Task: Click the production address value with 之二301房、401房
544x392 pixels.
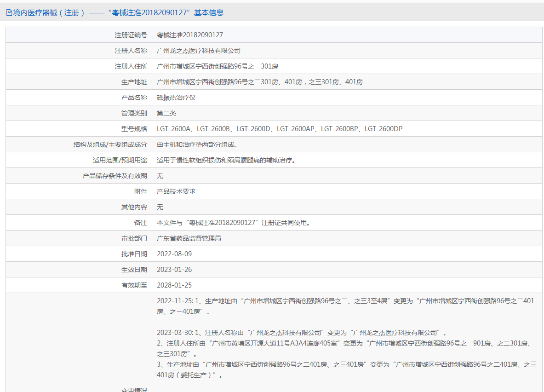Action: pos(259,82)
